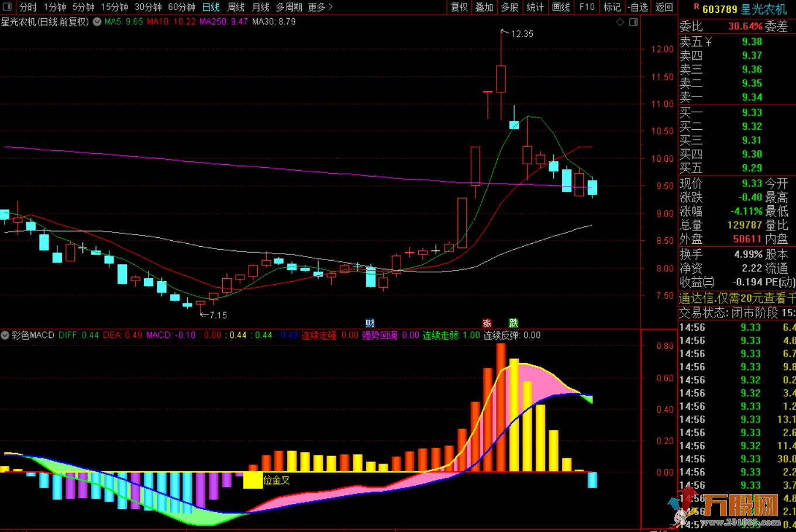796x532 pixels.
Task: Click the yellow 金叉 golden cross marker
Action: point(253,481)
